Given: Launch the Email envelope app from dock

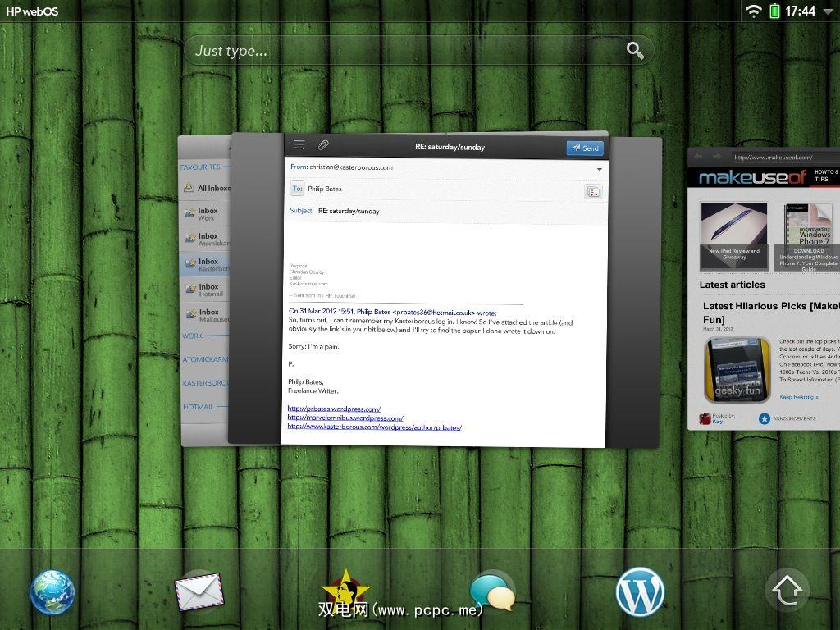Looking at the screenshot, I should click(199, 591).
